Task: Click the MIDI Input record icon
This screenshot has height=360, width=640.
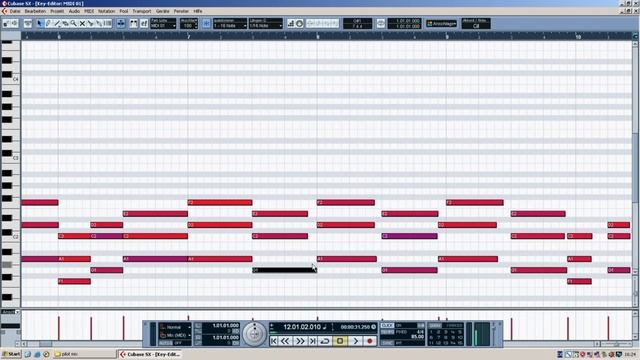Action: pos(300,24)
